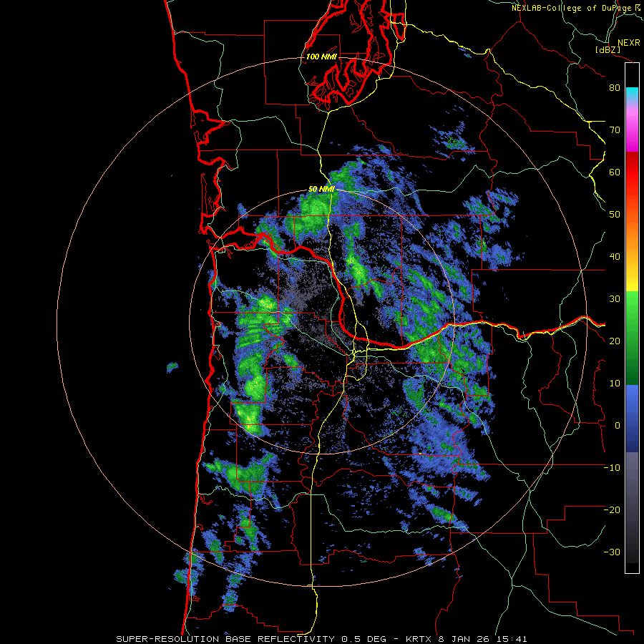The height and width of the screenshot is (644, 644).
Task: Click the 70 value on color scale
Action: point(615,130)
